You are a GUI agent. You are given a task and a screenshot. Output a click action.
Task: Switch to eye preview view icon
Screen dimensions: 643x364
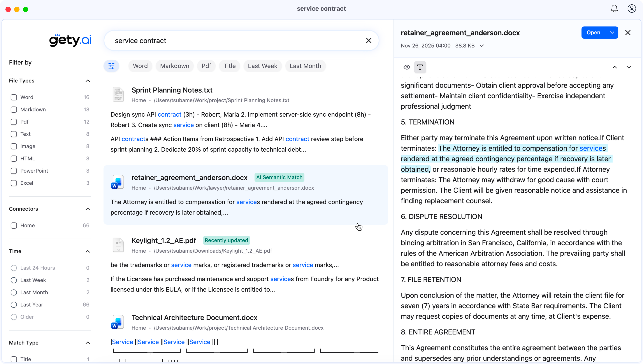[x=407, y=67]
